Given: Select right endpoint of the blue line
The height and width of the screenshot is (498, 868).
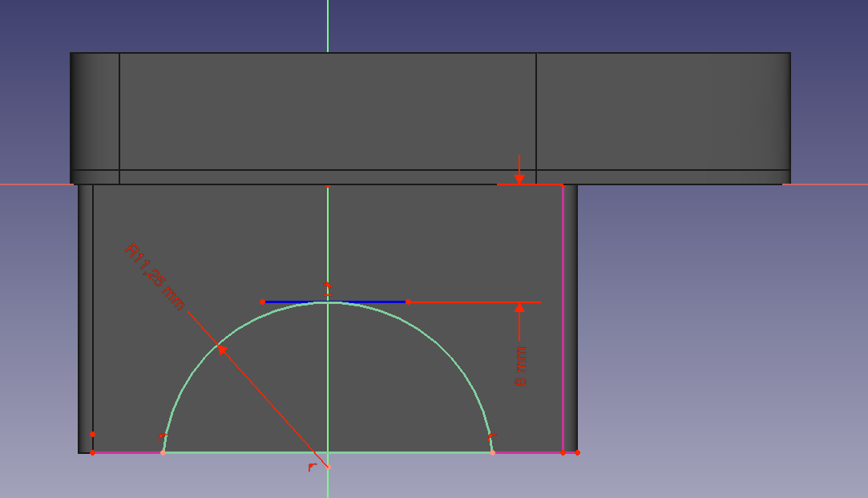Looking at the screenshot, I should (408, 302).
